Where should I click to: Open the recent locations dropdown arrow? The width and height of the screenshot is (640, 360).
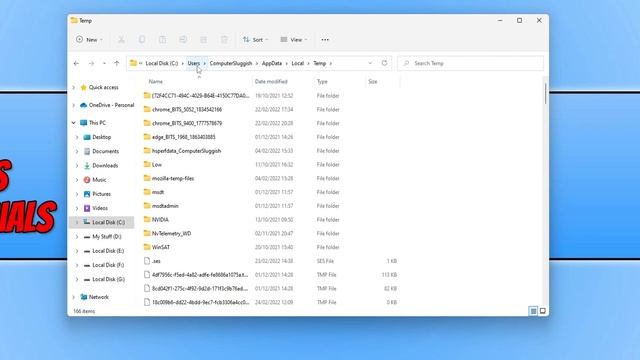[104, 63]
